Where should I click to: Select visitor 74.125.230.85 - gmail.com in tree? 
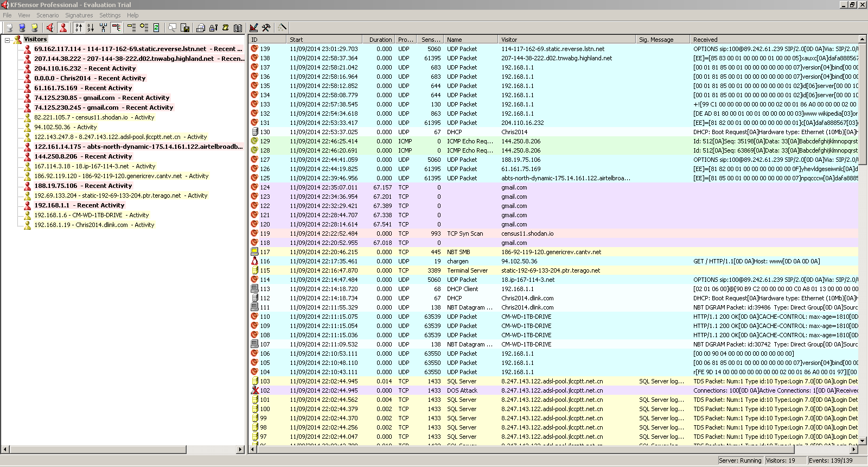101,98
